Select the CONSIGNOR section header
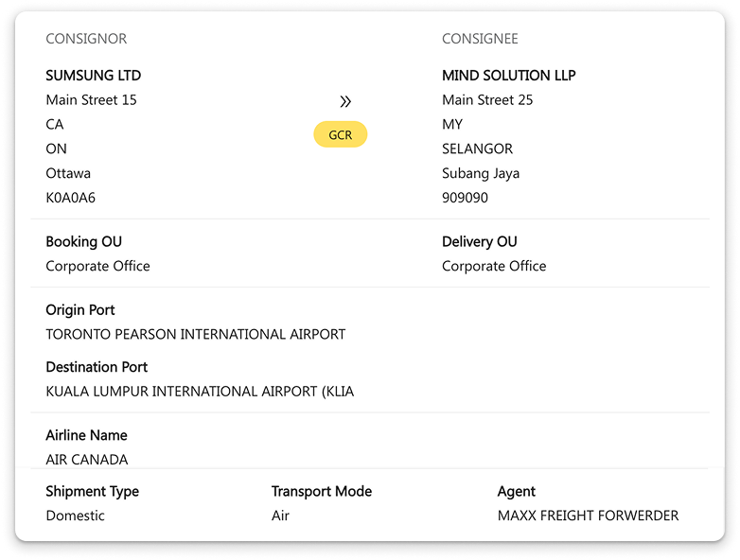This screenshot has width=740, height=560. (x=86, y=39)
